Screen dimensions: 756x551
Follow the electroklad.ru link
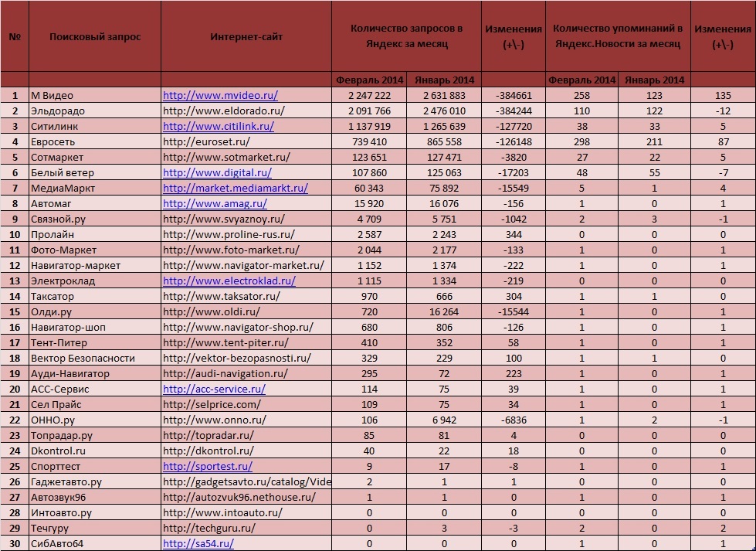click(229, 281)
